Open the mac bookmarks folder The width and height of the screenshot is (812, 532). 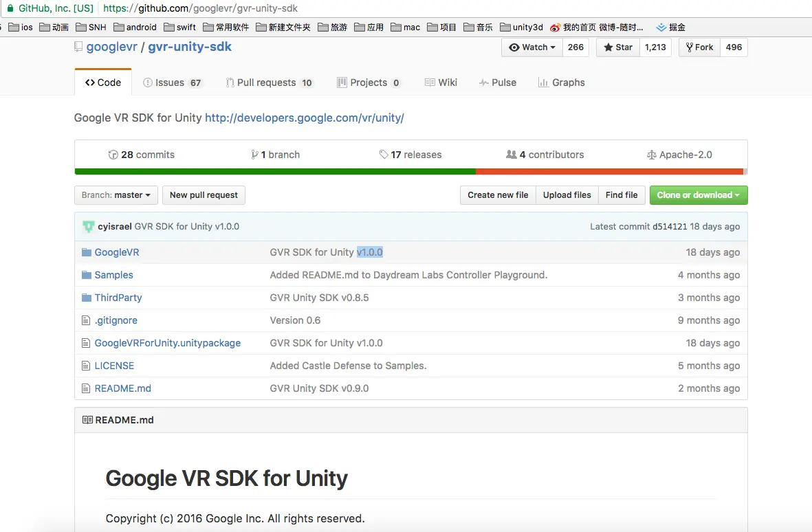coord(406,27)
